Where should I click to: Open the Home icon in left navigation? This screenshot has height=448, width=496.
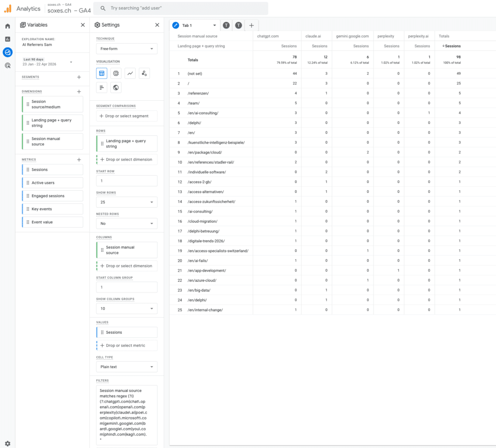(x=7, y=26)
